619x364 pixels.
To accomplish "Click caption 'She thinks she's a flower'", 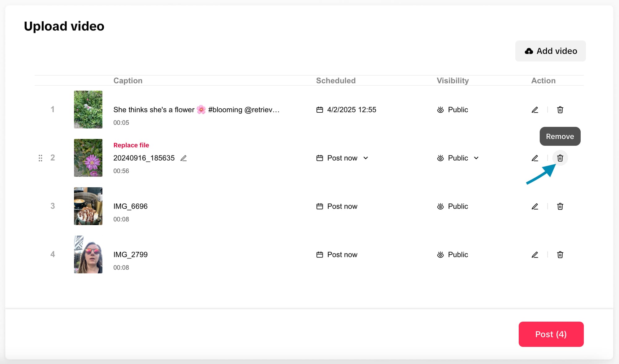I will click(196, 110).
